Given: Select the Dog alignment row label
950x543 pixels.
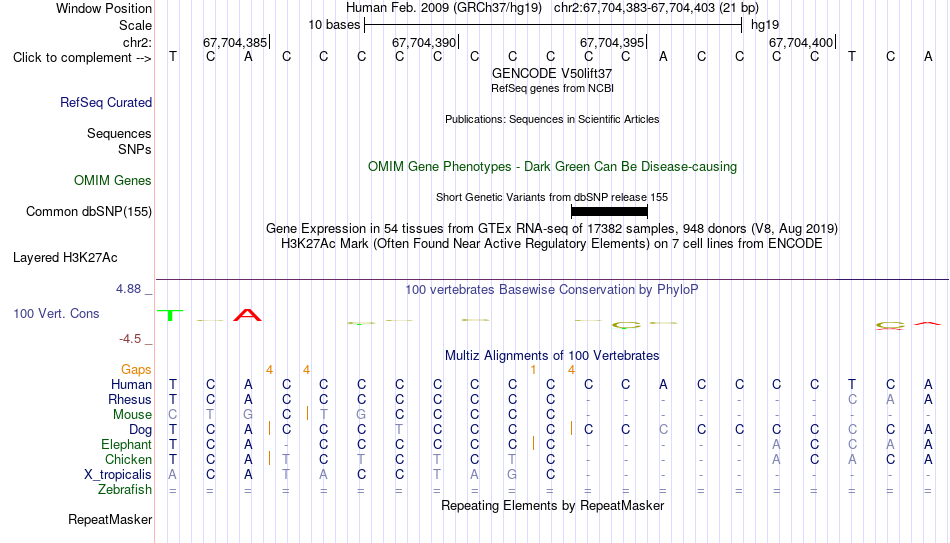Looking at the screenshot, I should point(140,430).
